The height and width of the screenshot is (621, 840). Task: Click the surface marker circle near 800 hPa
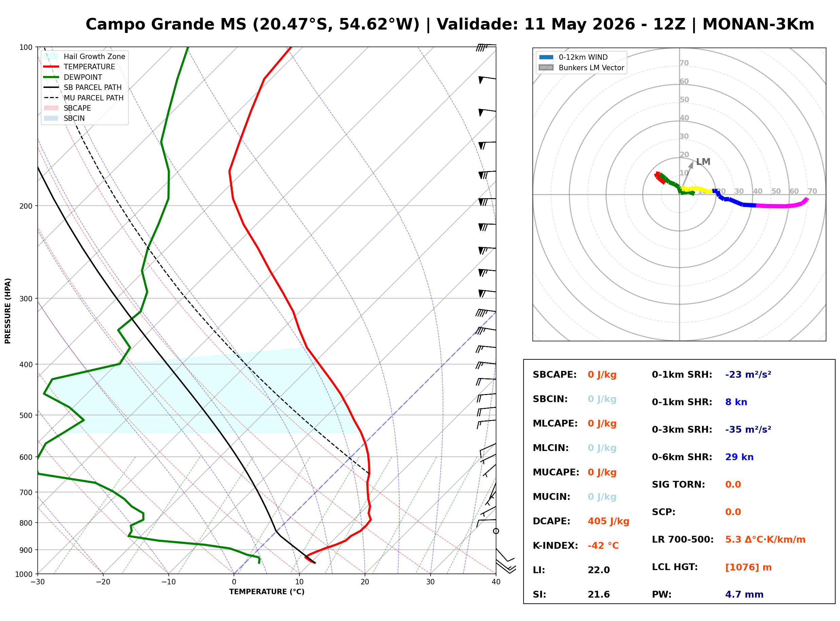[x=496, y=531]
